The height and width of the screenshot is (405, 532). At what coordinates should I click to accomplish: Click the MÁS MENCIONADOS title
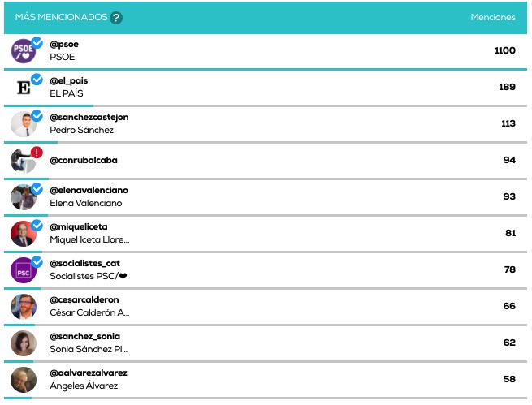61,17
